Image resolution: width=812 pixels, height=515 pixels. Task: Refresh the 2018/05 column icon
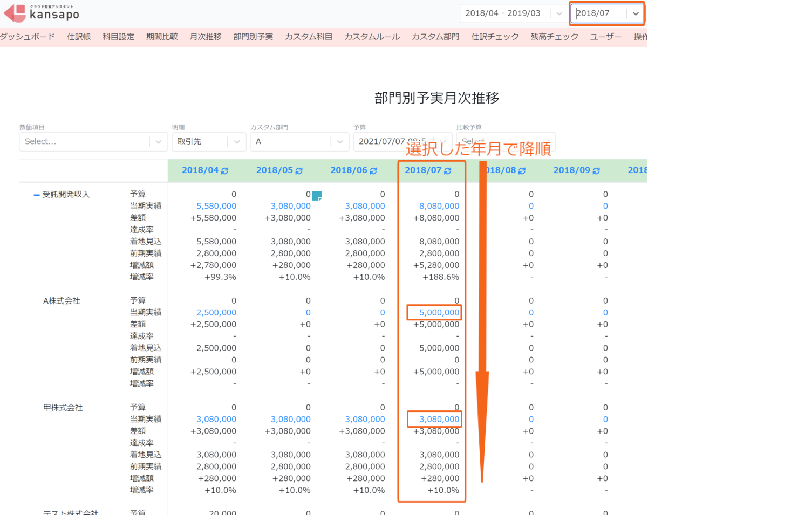click(x=299, y=170)
